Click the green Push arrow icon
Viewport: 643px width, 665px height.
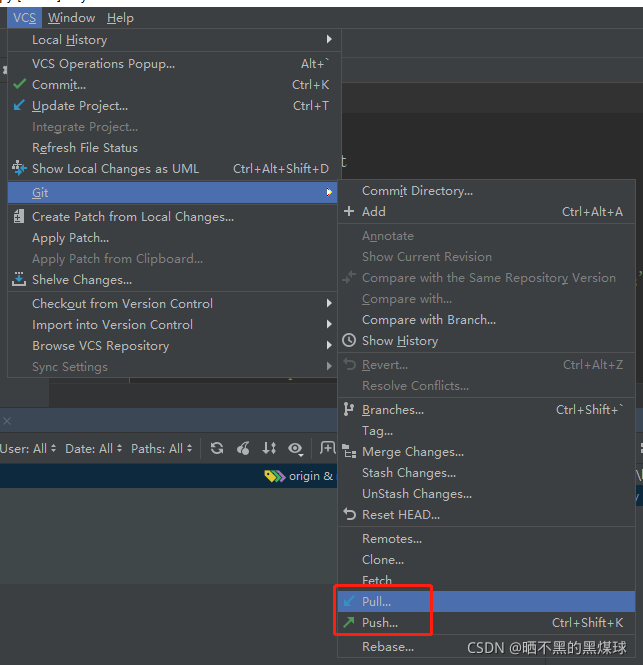point(349,622)
